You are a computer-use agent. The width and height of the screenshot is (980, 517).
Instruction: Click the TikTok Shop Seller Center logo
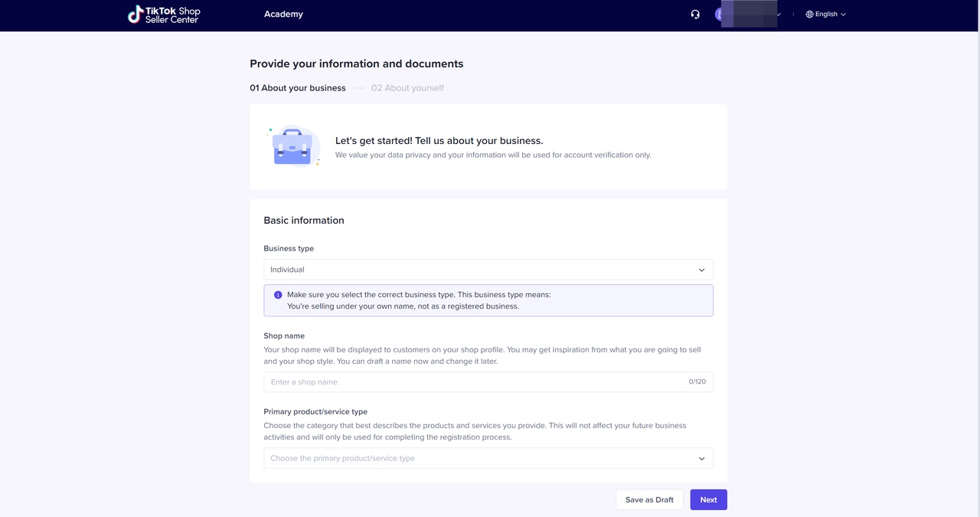pos(164,15)
